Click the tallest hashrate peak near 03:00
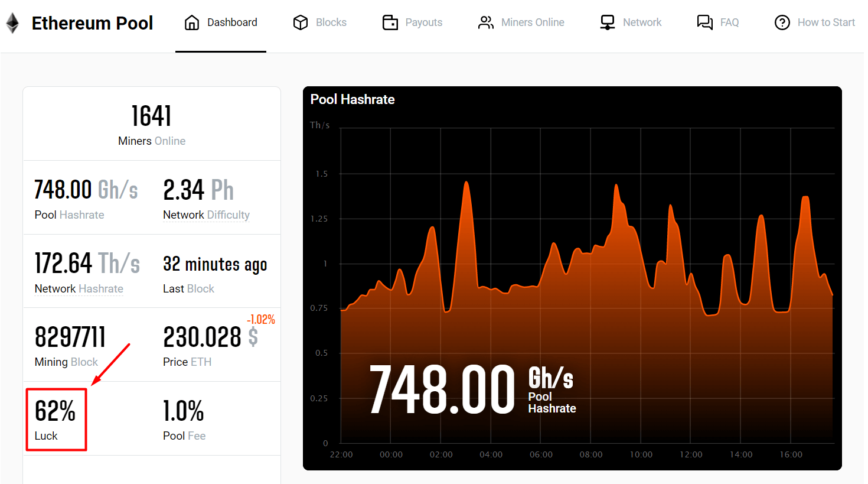Image resolution: width=868 pixels, height=484 pixels. 466,183
